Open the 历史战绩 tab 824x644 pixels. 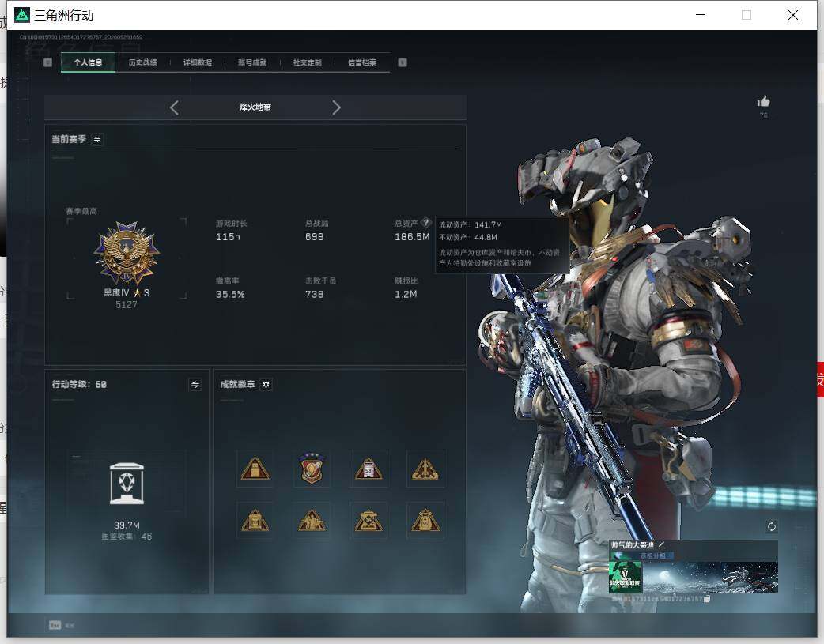143,62
